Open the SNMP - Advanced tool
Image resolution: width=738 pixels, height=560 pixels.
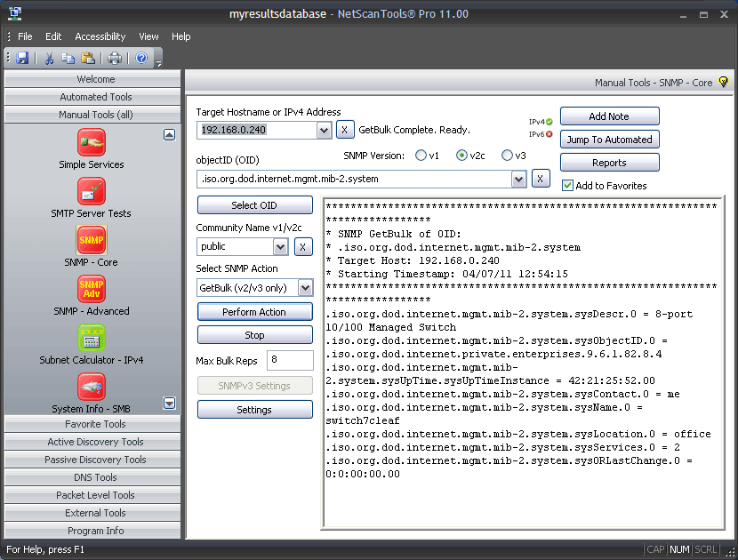click(x=90, y=289)
